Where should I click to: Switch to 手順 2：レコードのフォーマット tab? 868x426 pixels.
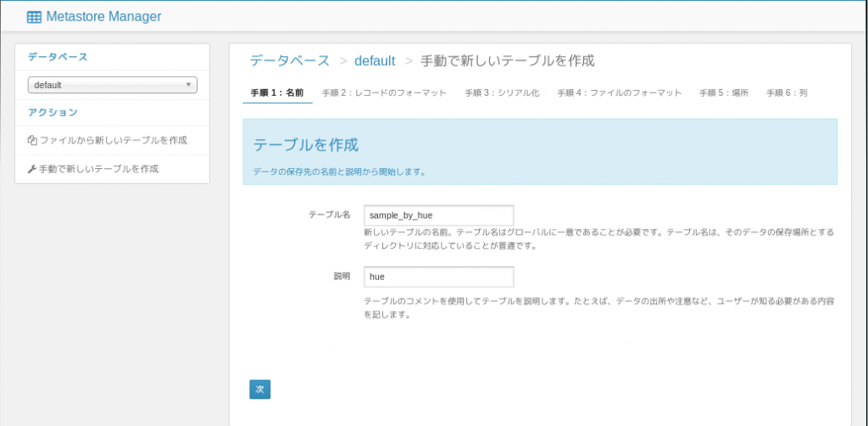(x=384, y=93)
